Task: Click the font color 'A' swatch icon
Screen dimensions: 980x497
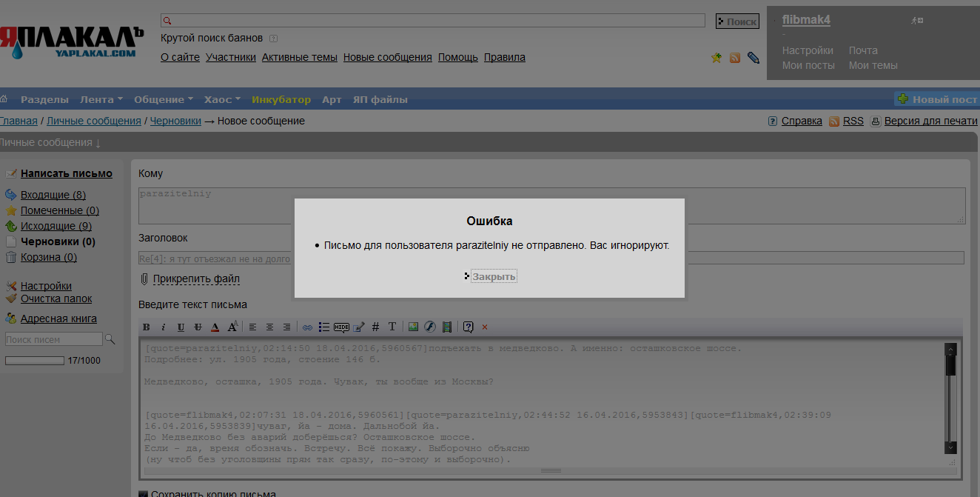Action: coord(215,327)
